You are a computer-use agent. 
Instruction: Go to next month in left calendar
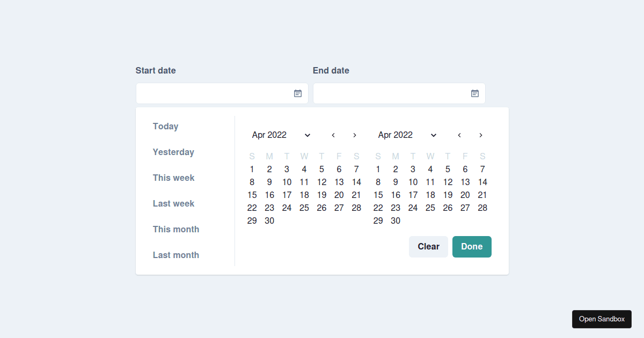pos(355,135)
